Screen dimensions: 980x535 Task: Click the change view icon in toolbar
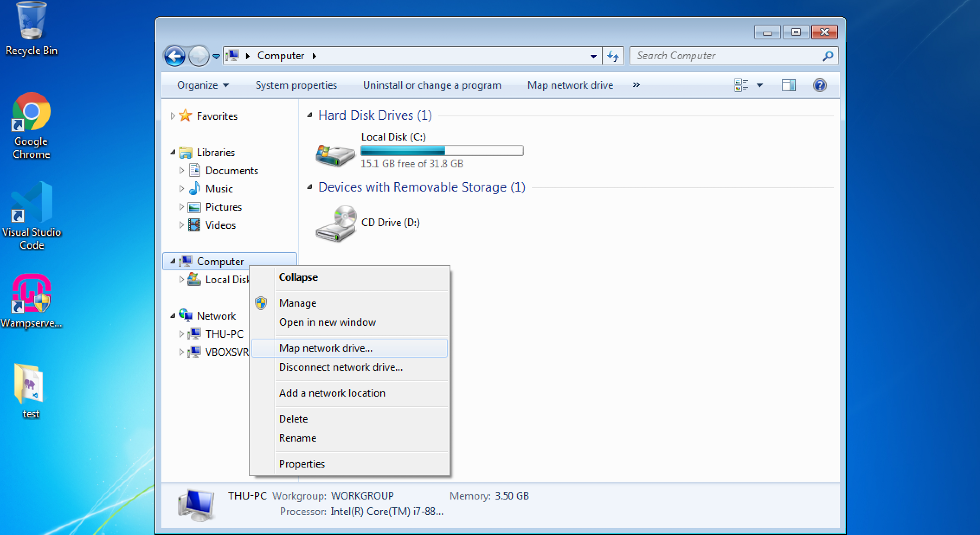pyautogui.click(x=741, y=85)
